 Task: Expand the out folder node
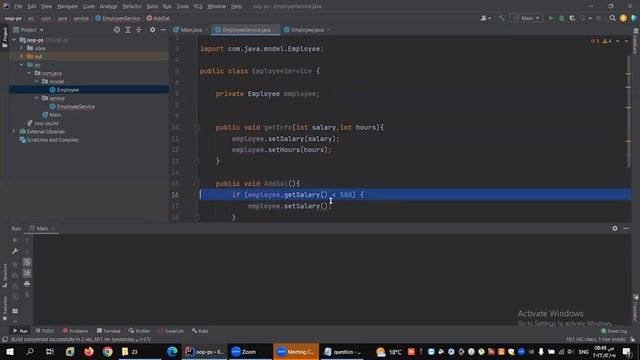[x=22, y=56]
